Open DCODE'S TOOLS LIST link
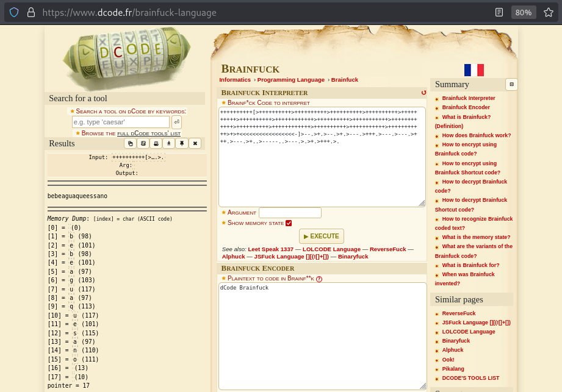Screen dimensions: 562x392 click(470, 378)
